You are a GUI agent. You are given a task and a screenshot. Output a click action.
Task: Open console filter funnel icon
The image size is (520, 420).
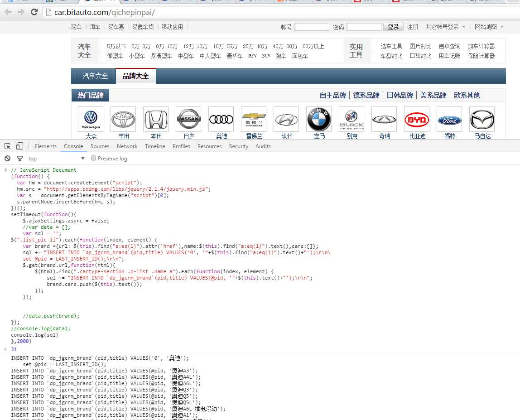pos(20,159)
